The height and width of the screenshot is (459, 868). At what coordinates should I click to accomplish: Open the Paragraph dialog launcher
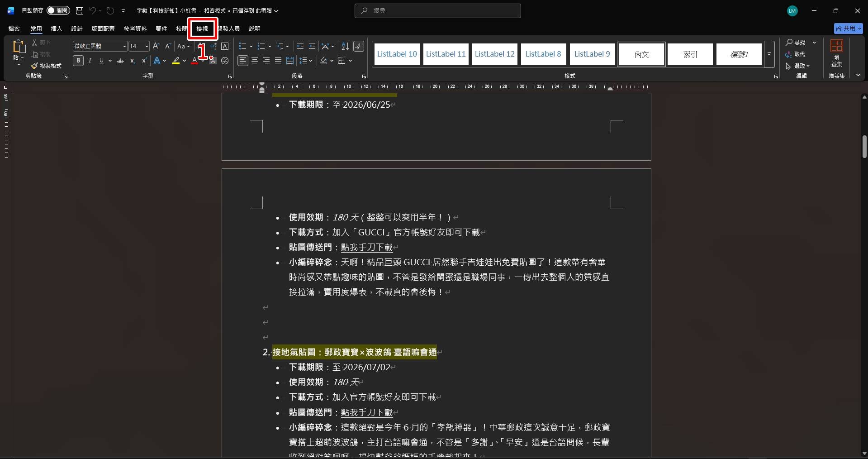tap(364, 76)
